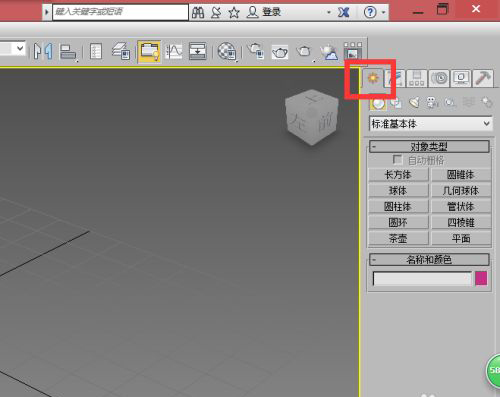The width and height of the screenshot is (500, 397).
Task: Collapse the 名称和颜色 rollout
Action: pyautogui.click(x=429, y=259)
